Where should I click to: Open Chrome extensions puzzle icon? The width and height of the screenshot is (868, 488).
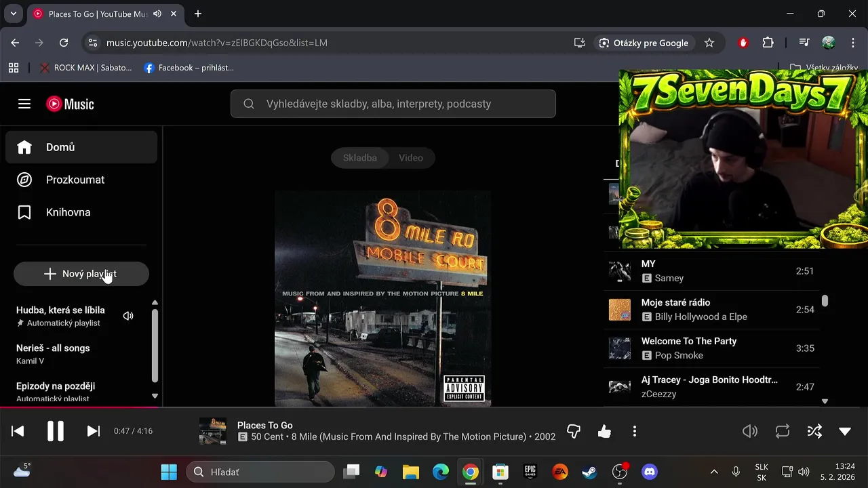(768, 43)
